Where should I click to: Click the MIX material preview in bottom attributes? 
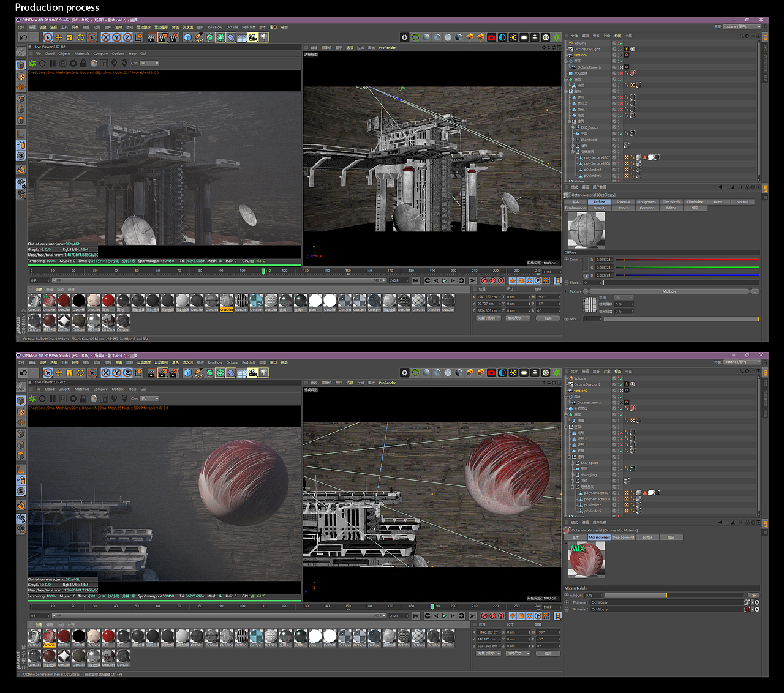pos(586,560)
